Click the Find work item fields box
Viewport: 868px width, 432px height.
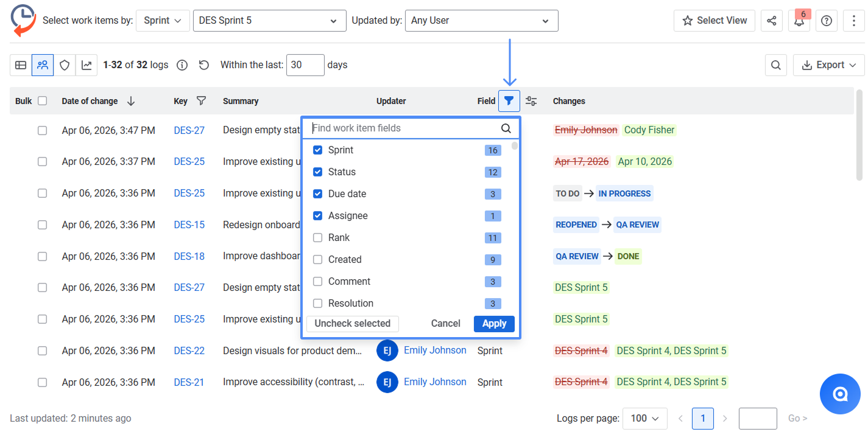coord(402,128)
